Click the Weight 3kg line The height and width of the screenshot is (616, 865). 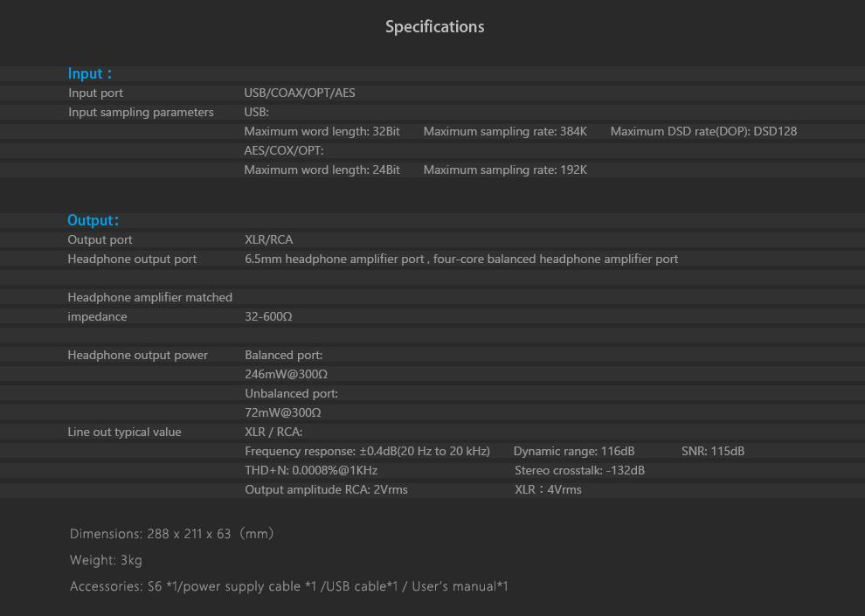click(106, 560)
